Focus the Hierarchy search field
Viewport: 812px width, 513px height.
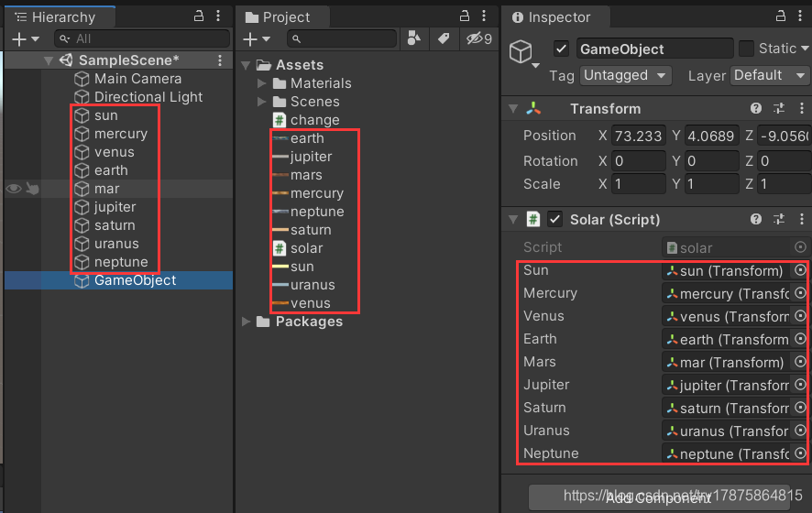(142, 38)
